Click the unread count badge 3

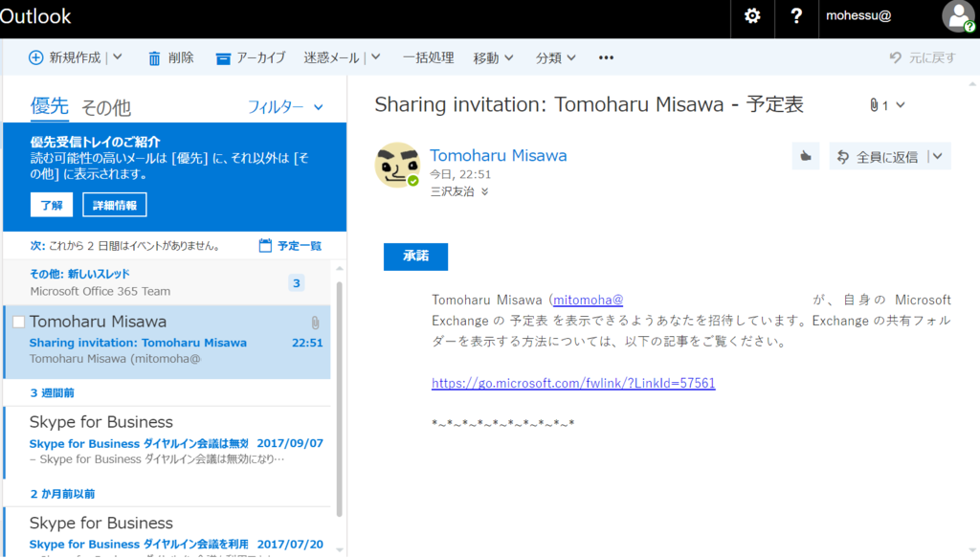[297, 283]
